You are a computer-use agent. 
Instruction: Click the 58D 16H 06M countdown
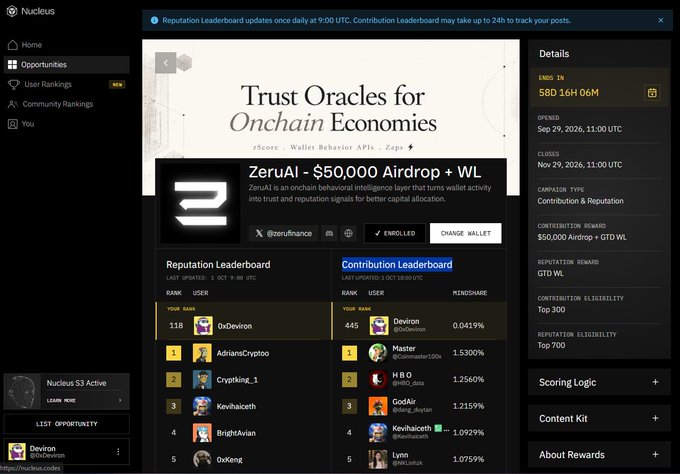[x=569, y=92]
